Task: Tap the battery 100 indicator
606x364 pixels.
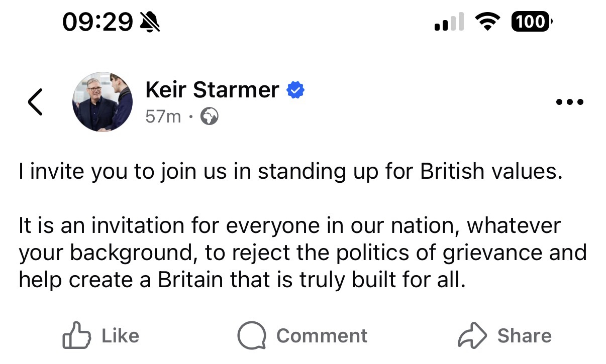Action: click(532, 22)
